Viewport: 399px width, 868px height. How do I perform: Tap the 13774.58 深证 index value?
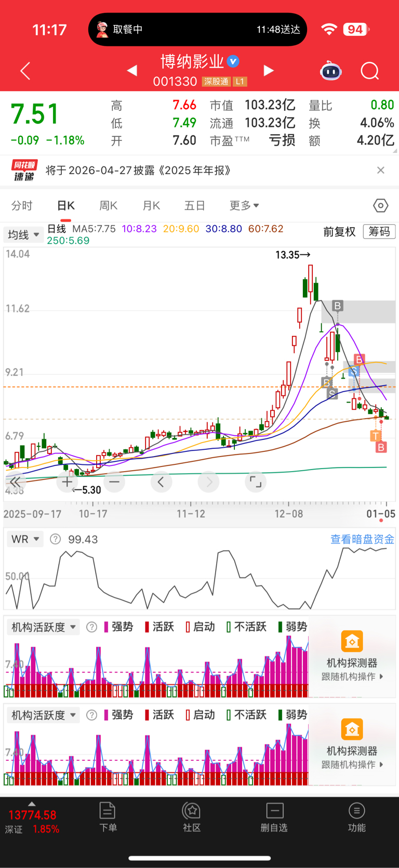[32, 815]
